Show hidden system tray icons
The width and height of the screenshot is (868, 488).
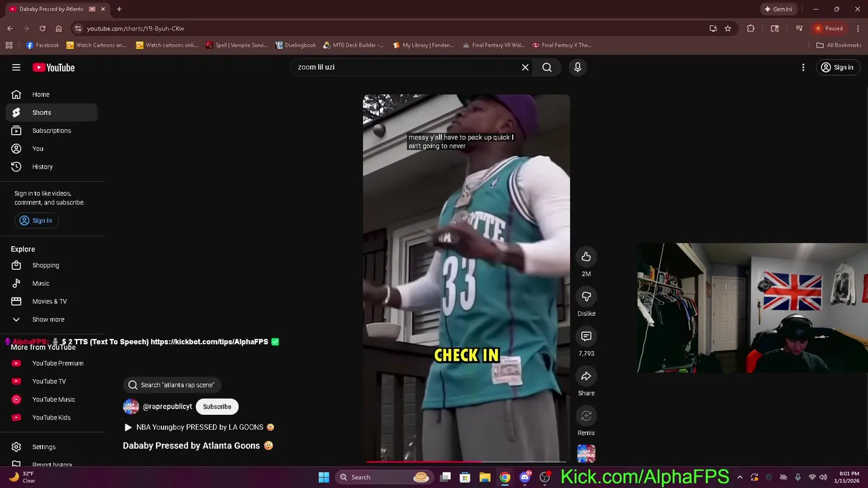740,477
